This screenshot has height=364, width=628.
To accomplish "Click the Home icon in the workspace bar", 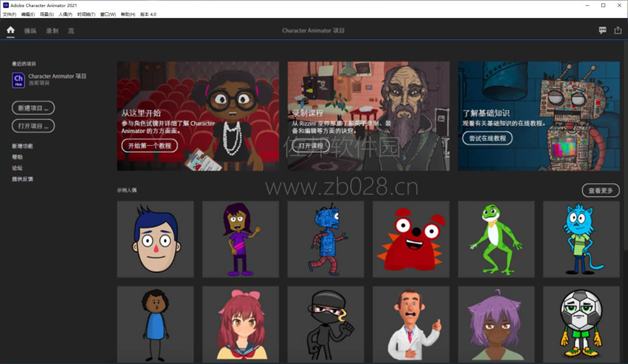I will [10, 30].
